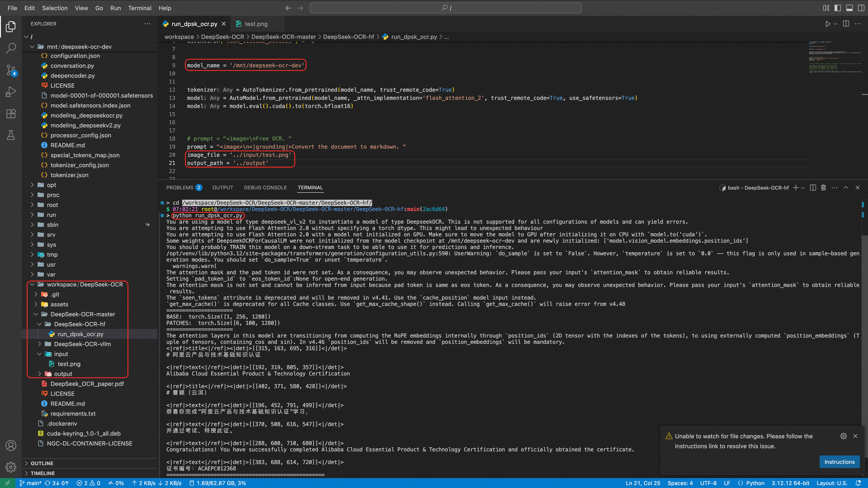This screenshot has width=868, height=488.
Task: Open Run and Debug view
Action: coord(11,91)
